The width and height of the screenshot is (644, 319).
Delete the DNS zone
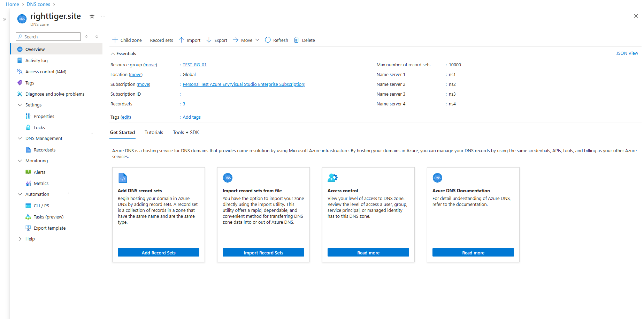point(305,40)
